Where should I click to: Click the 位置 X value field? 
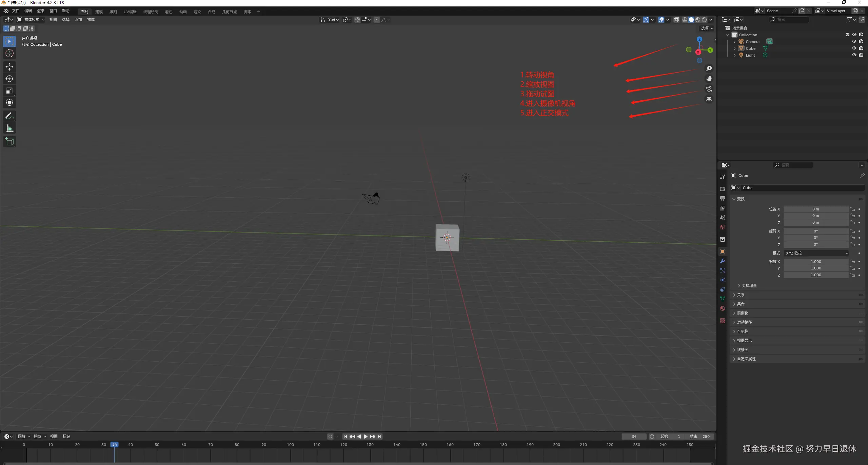point(815,209)
